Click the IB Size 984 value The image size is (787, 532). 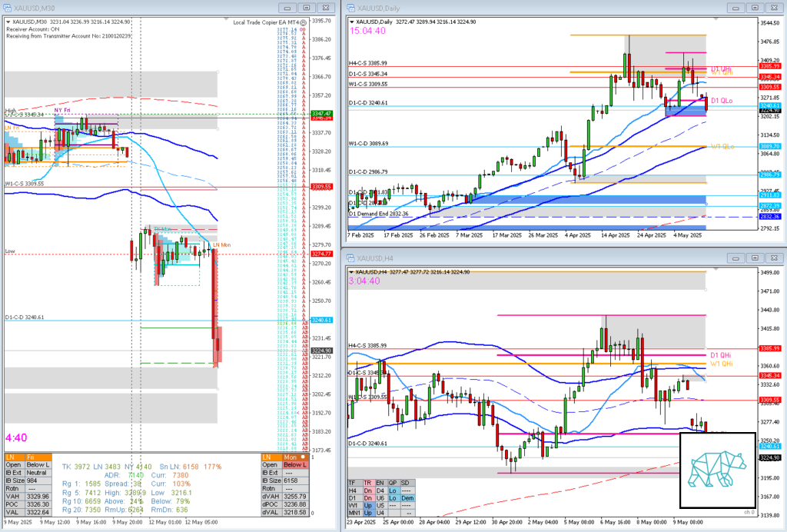38,480
